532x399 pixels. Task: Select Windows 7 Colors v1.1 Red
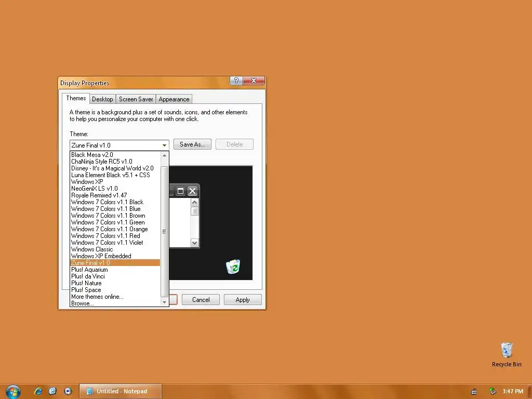click(115, 236)
